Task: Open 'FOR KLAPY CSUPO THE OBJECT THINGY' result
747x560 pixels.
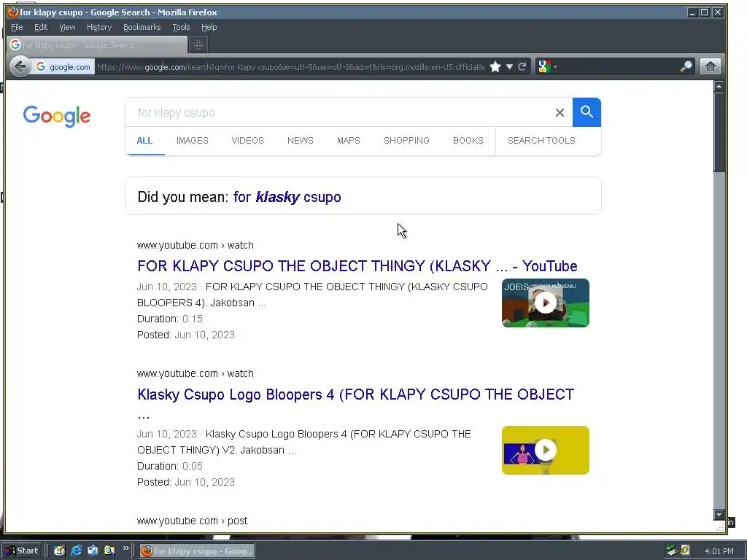Action: coord(357,265)
